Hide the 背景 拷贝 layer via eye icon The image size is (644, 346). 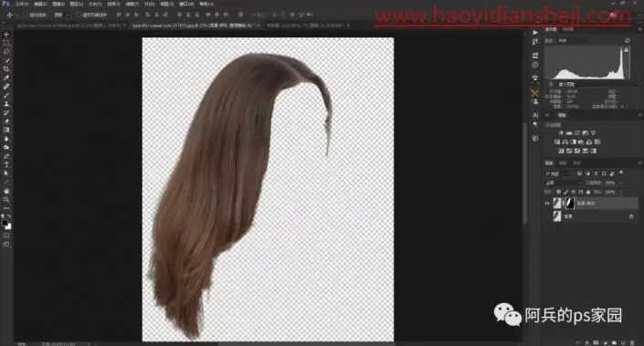click(x=547, y=204)
